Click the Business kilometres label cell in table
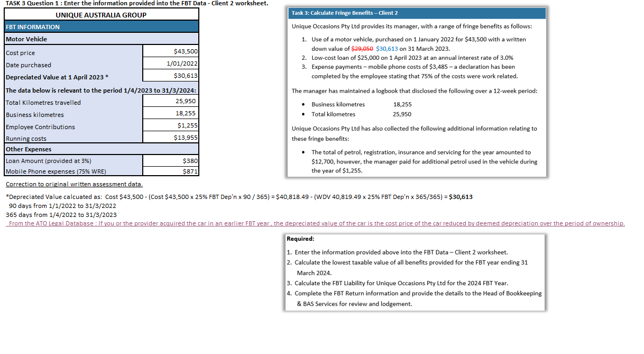The width and height of the screenshot is (644, 354). click(73, 114)
